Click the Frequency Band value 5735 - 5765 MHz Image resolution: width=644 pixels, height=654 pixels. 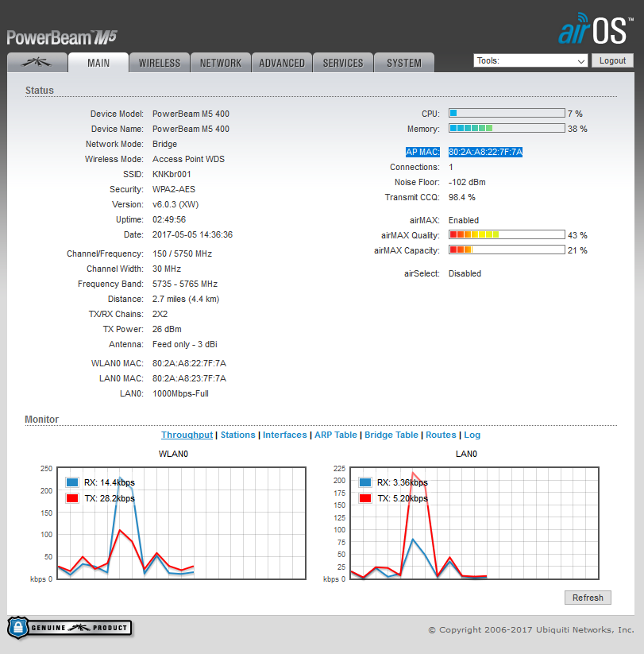click(x=185, y=284)
